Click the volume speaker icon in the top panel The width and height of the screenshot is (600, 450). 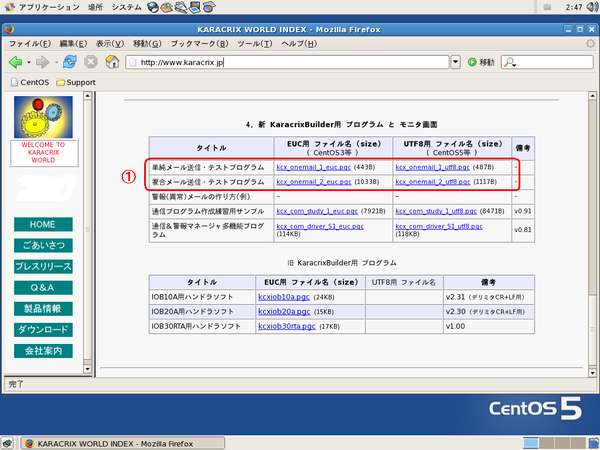[594, 7]
